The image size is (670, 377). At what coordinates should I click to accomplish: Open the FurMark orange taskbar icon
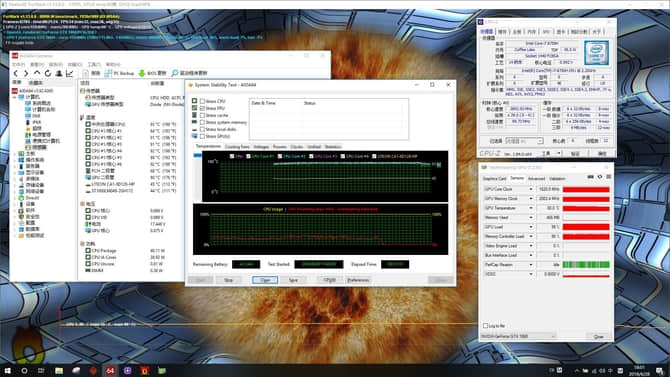144,370
